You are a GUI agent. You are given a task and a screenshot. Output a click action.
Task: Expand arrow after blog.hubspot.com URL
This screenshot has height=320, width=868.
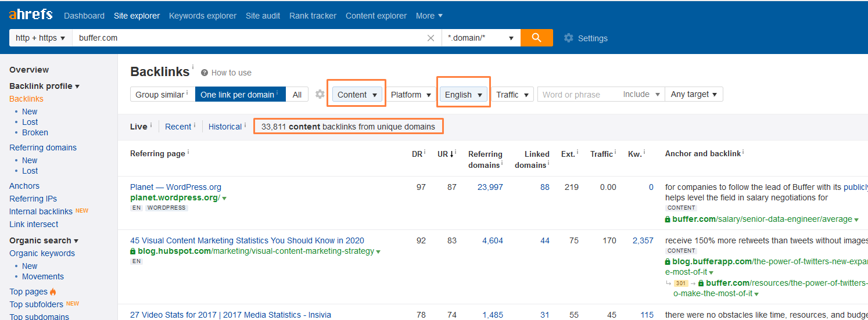(x=378, y=252)
